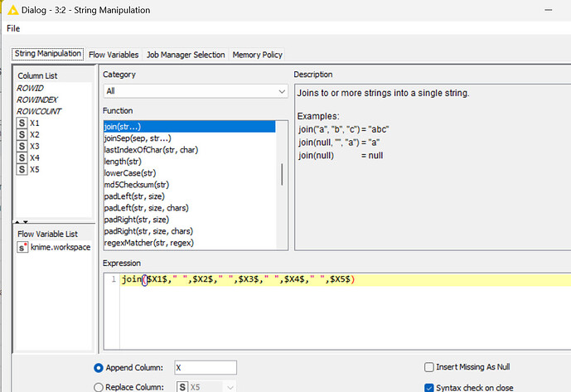Select padRight(str, size, chars) function
The height and width of the screenshot is (392, 571).
(x=189, y=231)
